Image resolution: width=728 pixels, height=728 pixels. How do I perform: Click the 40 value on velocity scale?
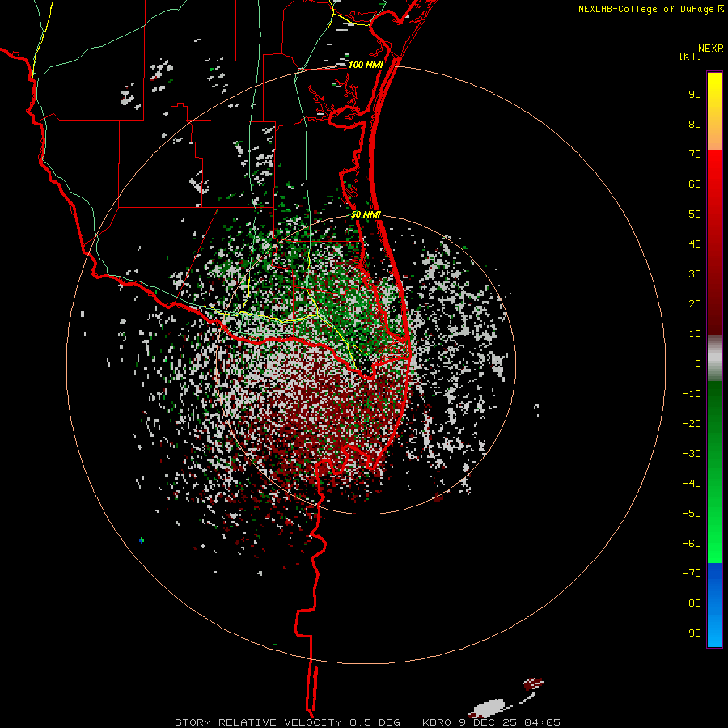click(695, 244)
